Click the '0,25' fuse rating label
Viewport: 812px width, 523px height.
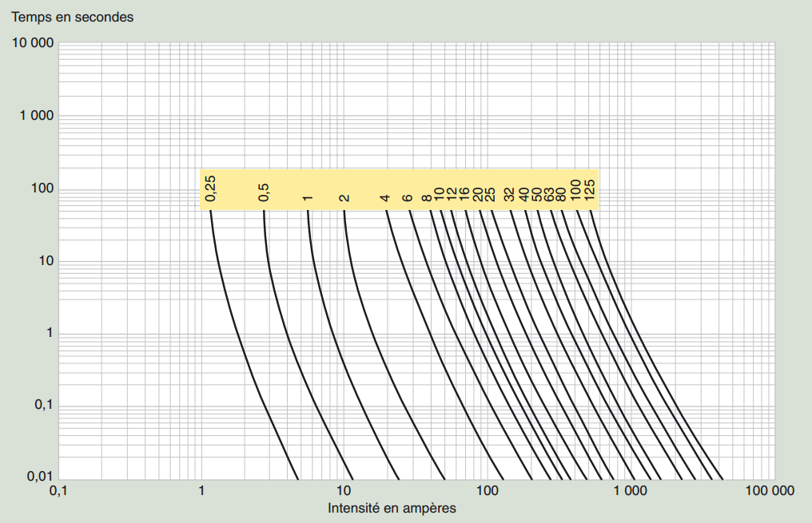point(211,188)
